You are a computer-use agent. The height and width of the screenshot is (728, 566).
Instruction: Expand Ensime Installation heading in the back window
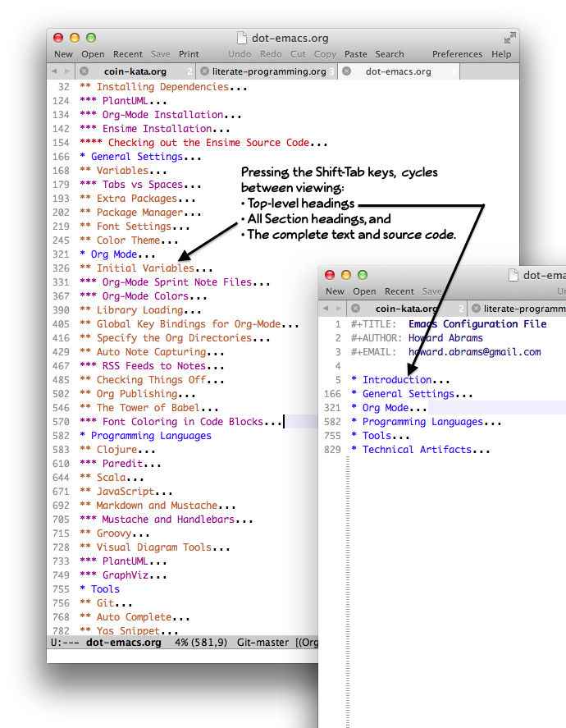tap(154, 129)
